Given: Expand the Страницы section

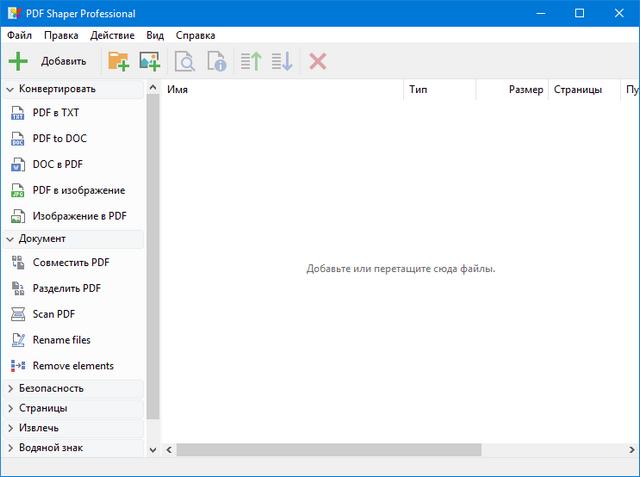Looking at the screenshot, I should click(43, 408).
